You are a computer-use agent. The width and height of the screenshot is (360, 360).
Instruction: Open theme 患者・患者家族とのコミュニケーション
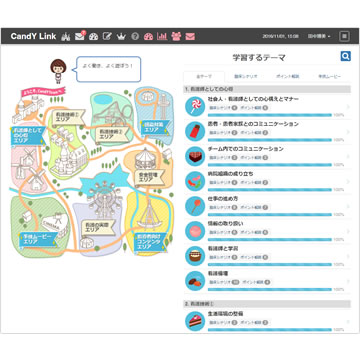point(253,124)
